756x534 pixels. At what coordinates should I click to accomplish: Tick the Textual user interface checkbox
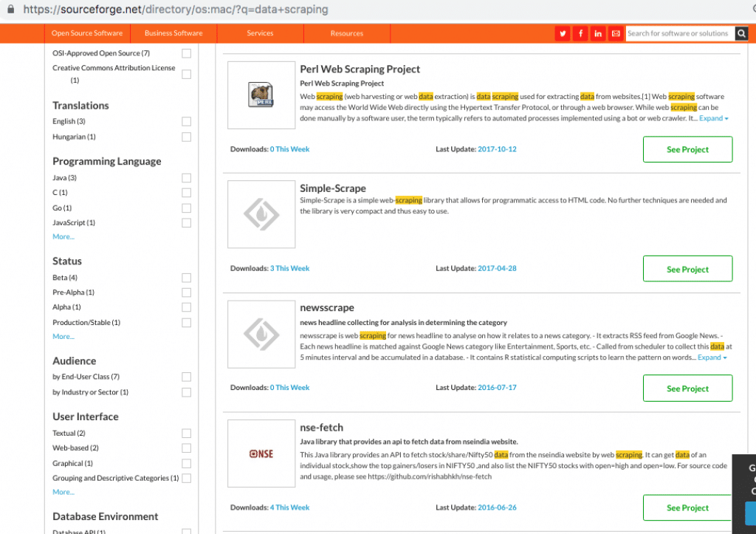186,433
